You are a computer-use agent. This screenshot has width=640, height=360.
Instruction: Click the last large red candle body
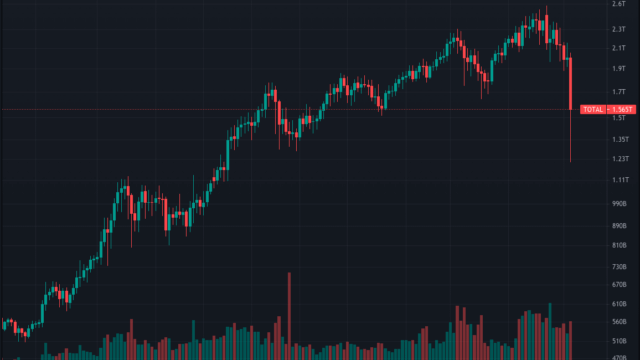click(x=570, y=84)
